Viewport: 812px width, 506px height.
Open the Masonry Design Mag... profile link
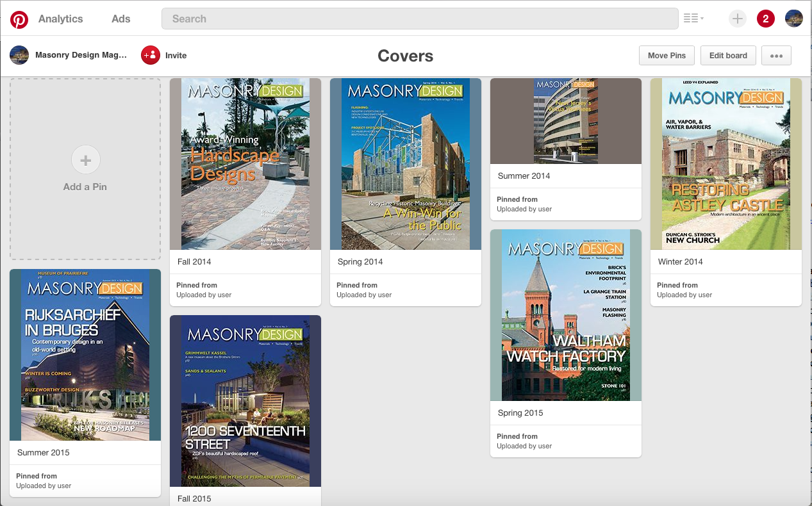81,55
